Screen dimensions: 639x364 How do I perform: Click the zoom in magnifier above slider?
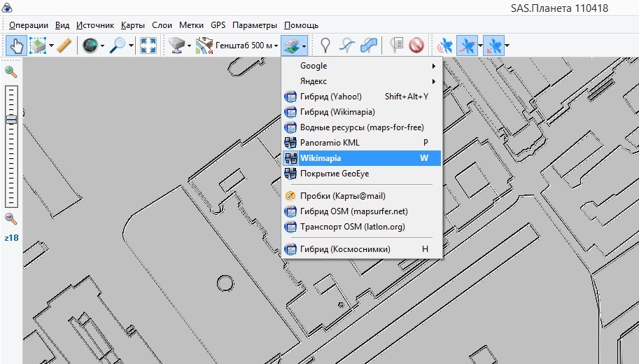[10, 71]
